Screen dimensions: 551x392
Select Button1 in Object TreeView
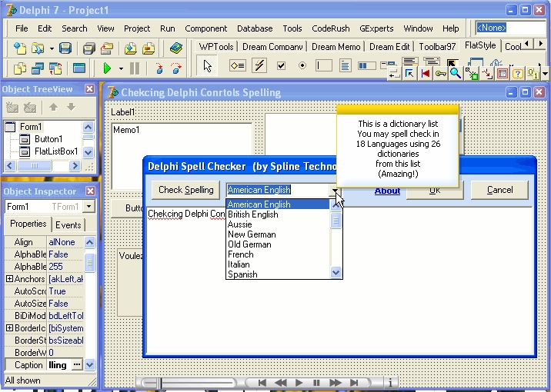(x=48, y=139)
